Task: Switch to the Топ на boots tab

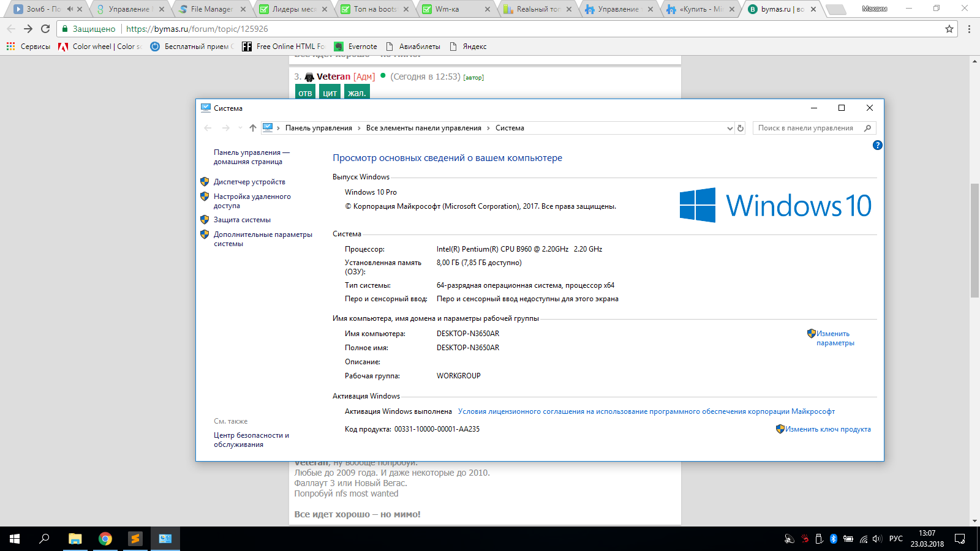Action: tap(375, 9)
